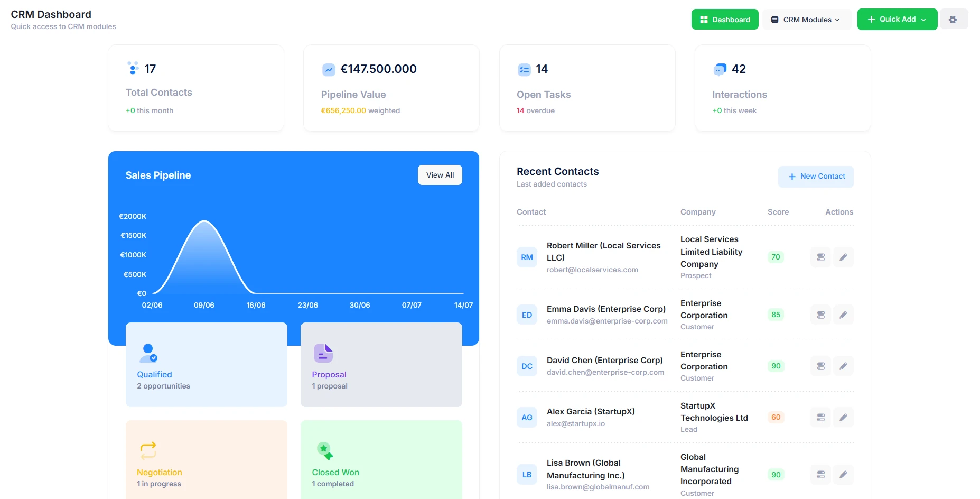Expand the CRM Modules dropdown
Viewport: 980px width, 499px height.
pos(806,20)
